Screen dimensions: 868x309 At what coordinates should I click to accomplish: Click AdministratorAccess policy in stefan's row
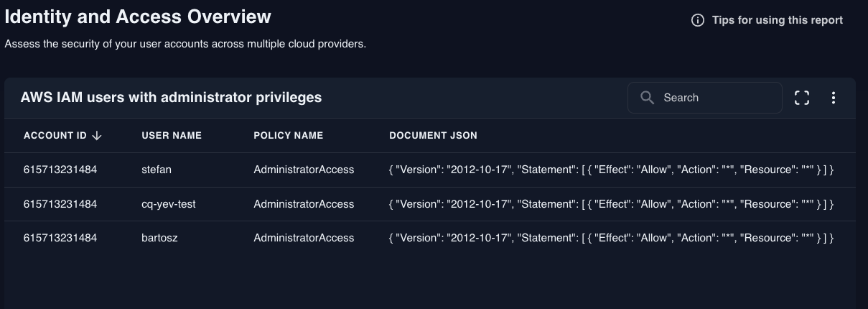(x=304, y=170)
